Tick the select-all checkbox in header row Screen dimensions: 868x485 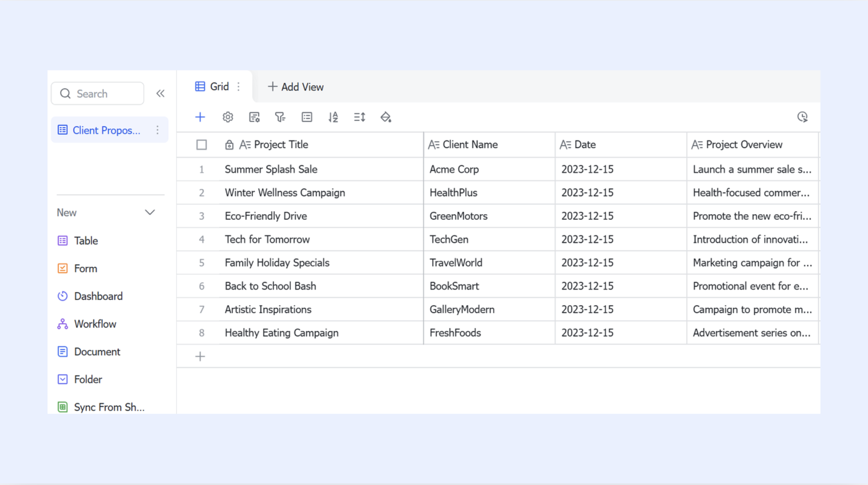click(x=201, y=145)
